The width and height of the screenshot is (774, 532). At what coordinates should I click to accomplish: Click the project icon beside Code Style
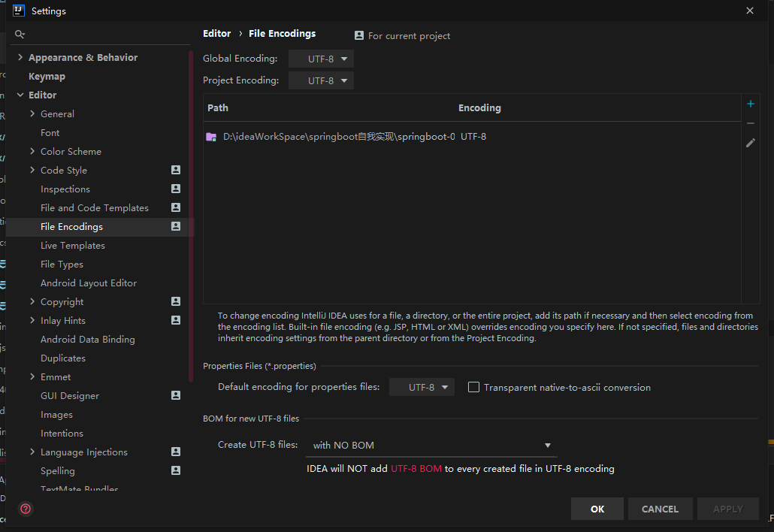tap(176, 170)
